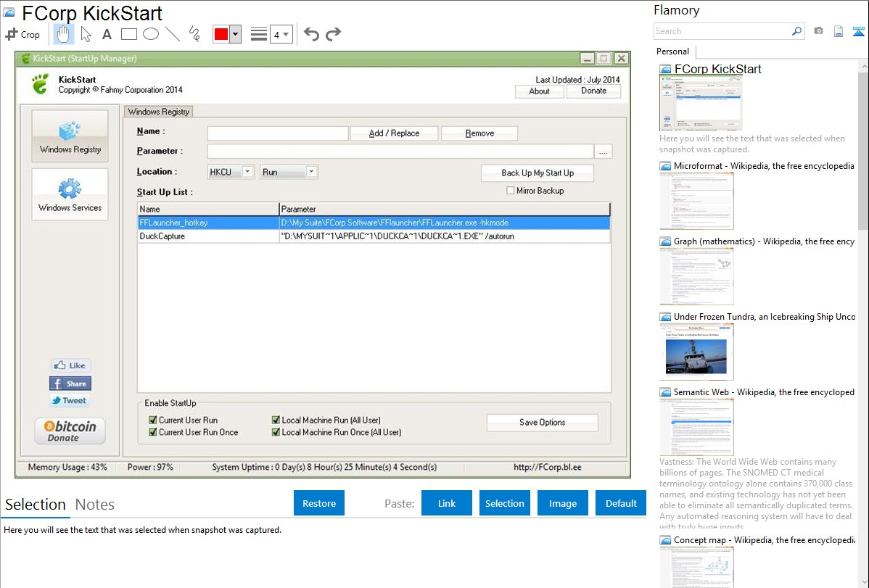This screenshot has width=869, height=588.
Task: Click the Restore button
Action: click(319, 503)
